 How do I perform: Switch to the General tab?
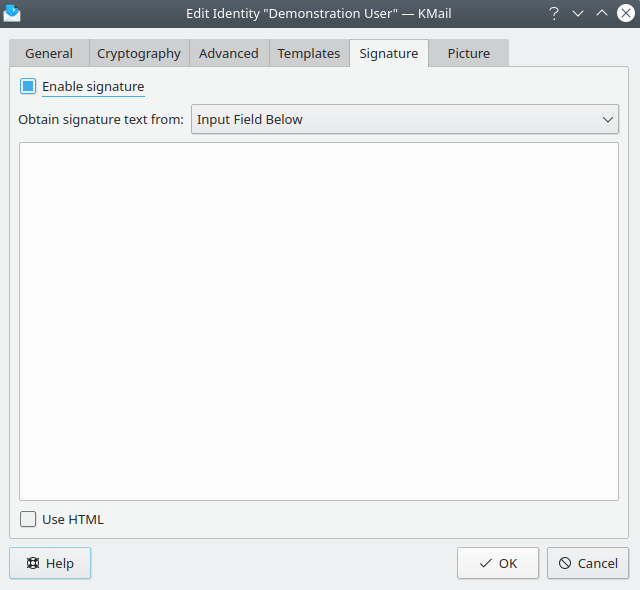[x=49, y=54]
